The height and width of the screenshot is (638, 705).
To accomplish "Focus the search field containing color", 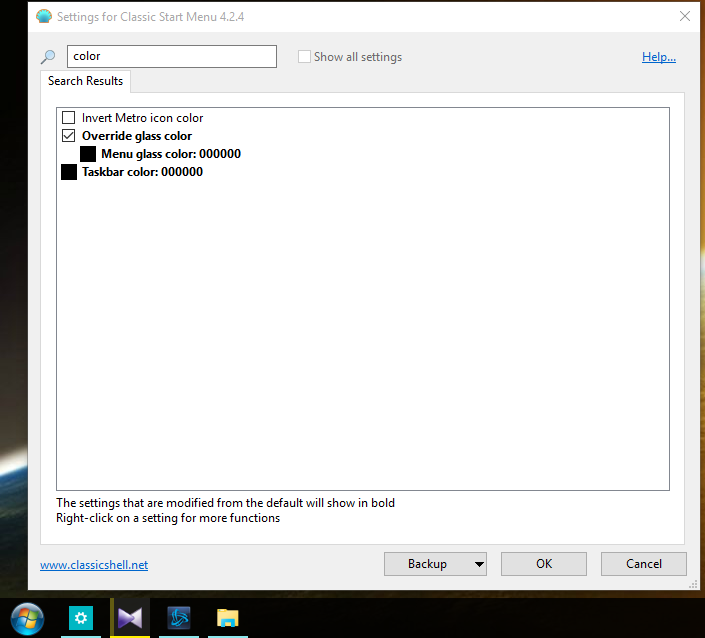I will (172, 56).
